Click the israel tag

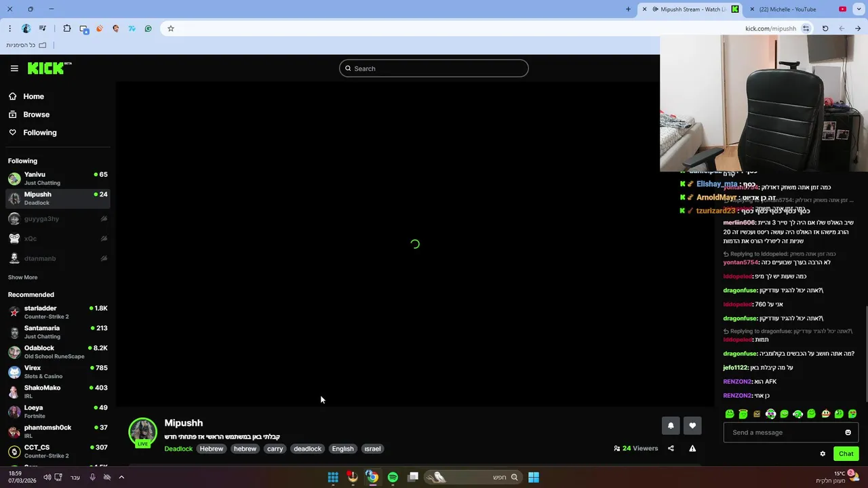tap(372, 449)
